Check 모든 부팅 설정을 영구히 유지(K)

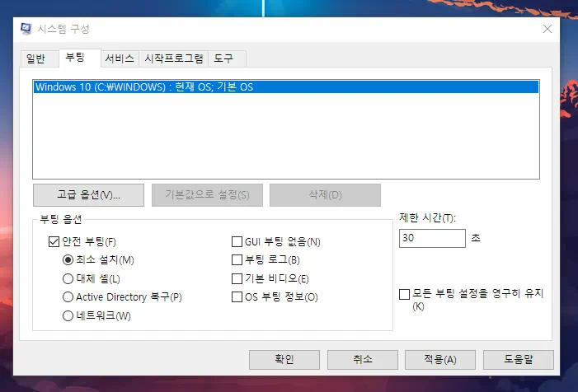(x=404, y=294)
